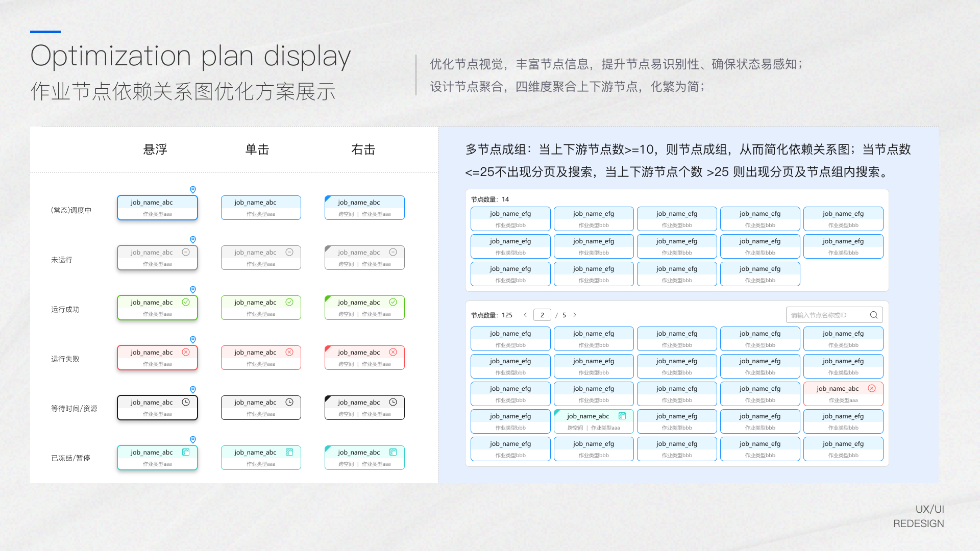
Task: Click the location pin above the 已冻结/暂停 hover node
Action: pos(193,440)
